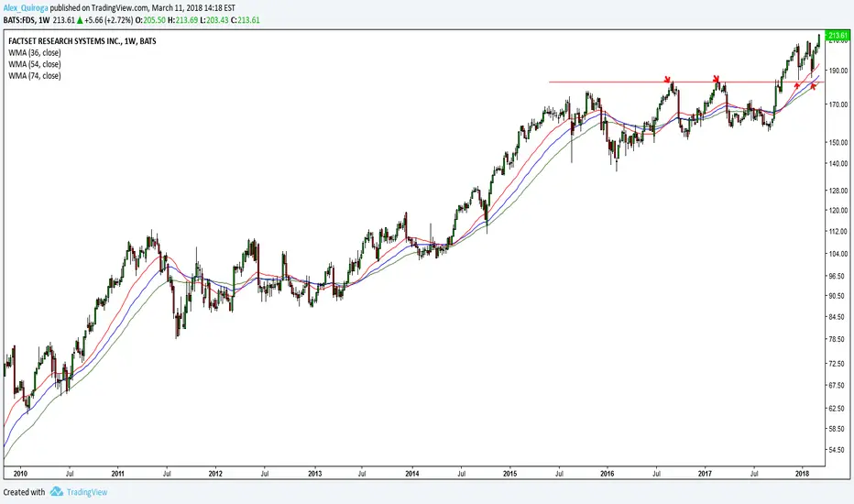854x504 pixels.
Task: Click the H:213.69 high value
Action: coord(182,20)
